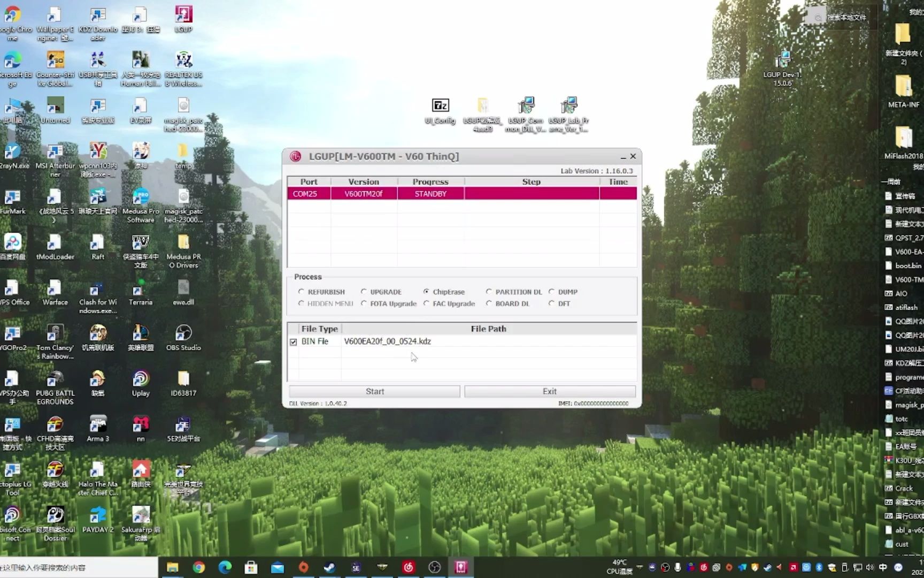This screenshot has width=924, height=578.
Task: Open Chrome from the taskbar
Action: [198, 567]
